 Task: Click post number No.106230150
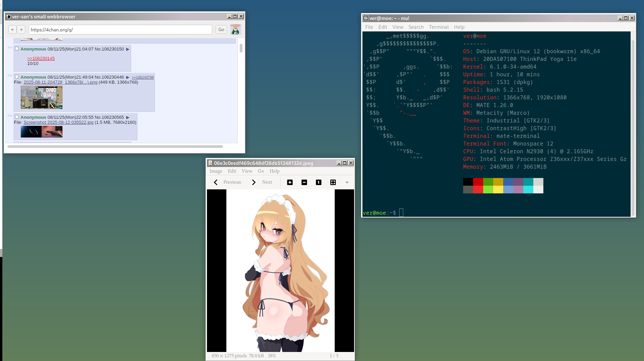pyautogui.click(x=109, y=49)
